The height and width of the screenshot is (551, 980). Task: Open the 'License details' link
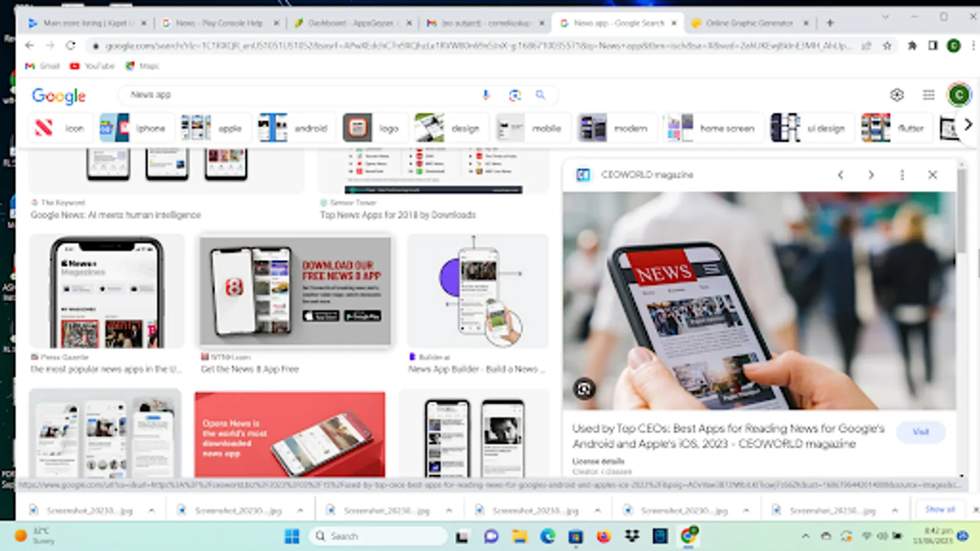point(598,461)
